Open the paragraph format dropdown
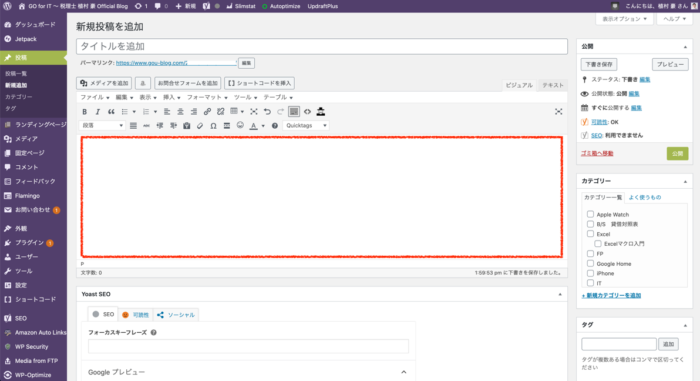Image resolution: width=700 pixels, height=381 pixels. click(x=102, y=126)
